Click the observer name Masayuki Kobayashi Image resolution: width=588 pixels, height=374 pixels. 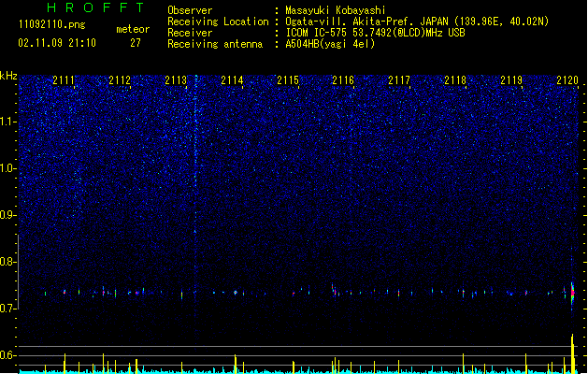[x=336, y=10]
